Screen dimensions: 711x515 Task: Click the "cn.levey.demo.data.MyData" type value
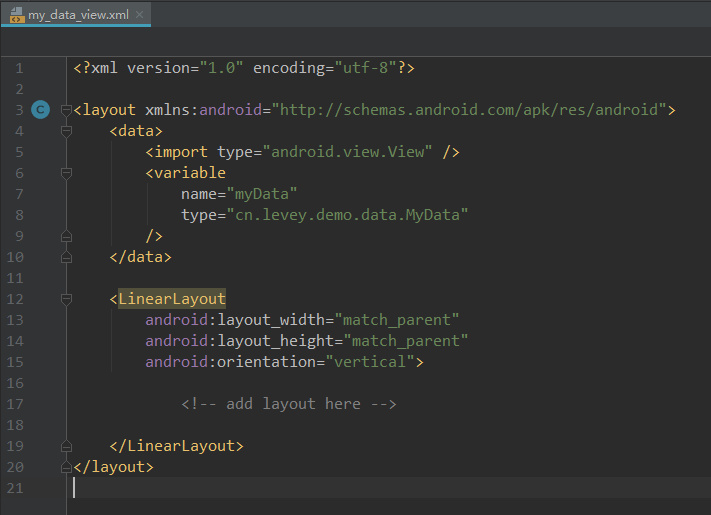347,215
